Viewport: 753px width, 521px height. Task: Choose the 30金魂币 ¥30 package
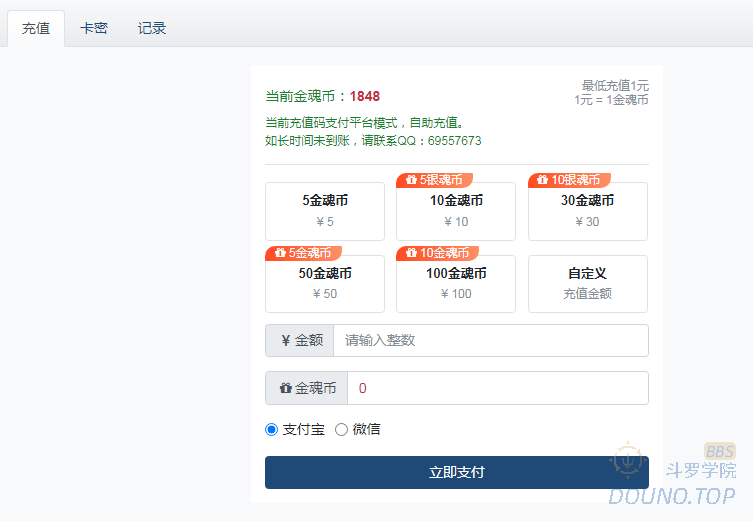coord(587,211)
